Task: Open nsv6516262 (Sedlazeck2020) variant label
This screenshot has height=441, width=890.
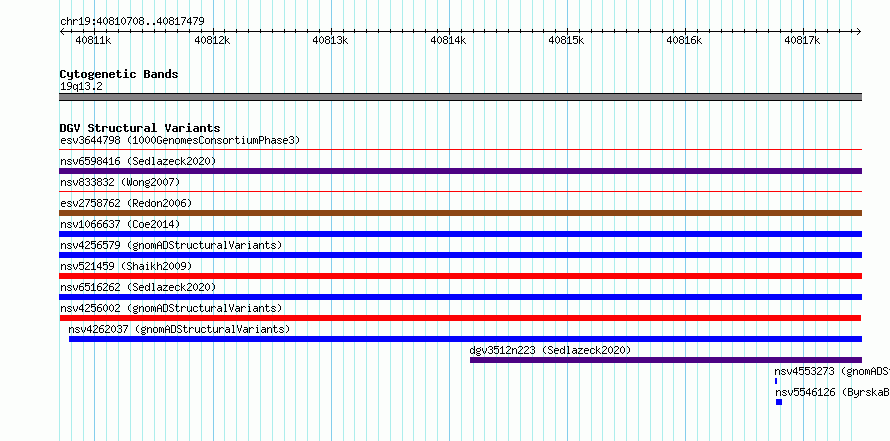Action: 138,287
